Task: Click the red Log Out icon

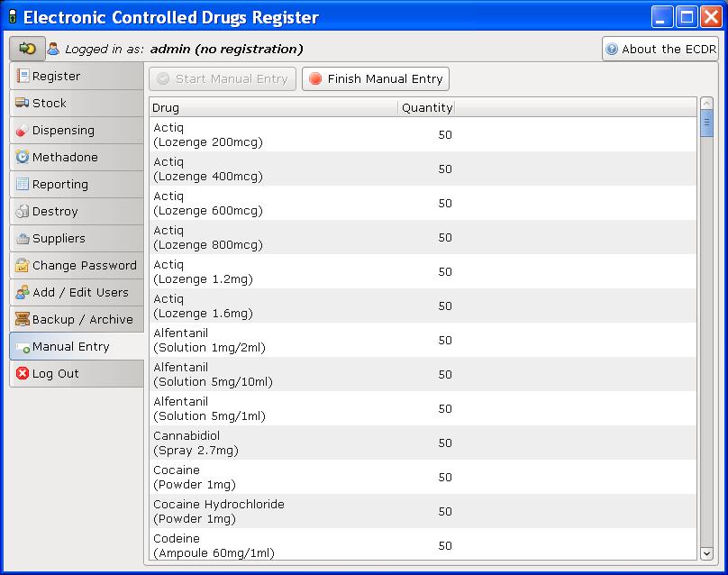Action: coord(23,374)
